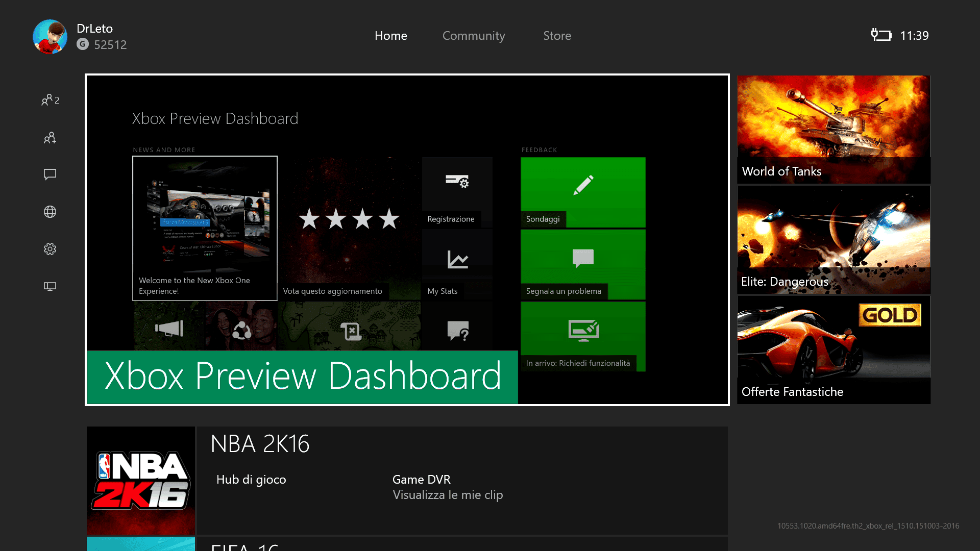Select the DrLeto profile avatar
Screen dimensions: 980x551
tap(50, 37)
